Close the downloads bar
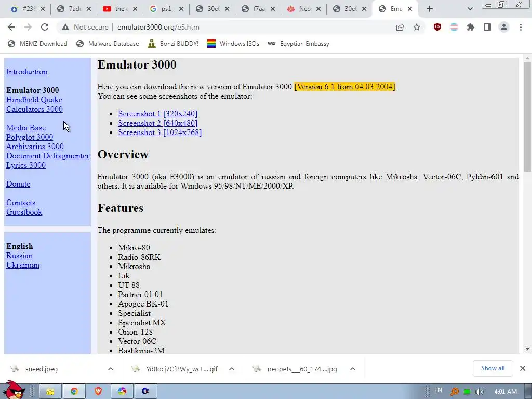 tap(523, 368)
